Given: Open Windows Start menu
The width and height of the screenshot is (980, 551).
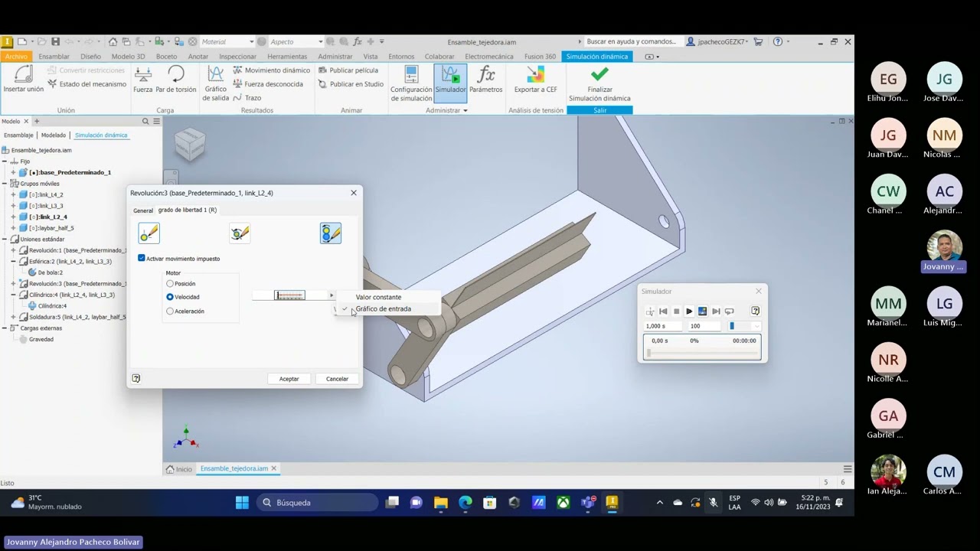Looking at the screenshot, I should (x=242, y=503).
